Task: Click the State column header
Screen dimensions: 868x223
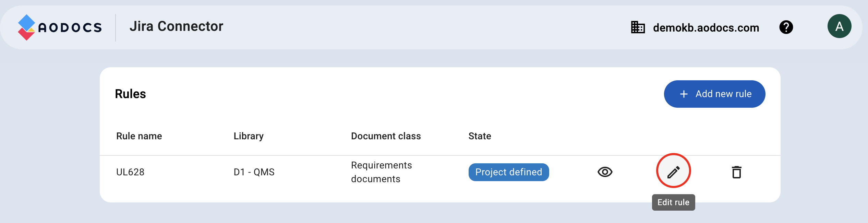Action: tap(480, 136)
